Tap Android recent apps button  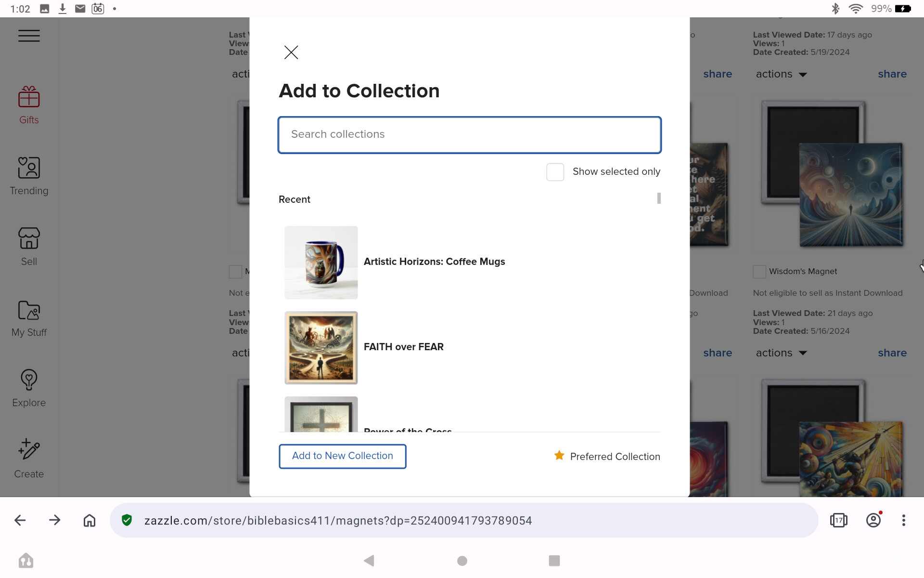[554, 561]
